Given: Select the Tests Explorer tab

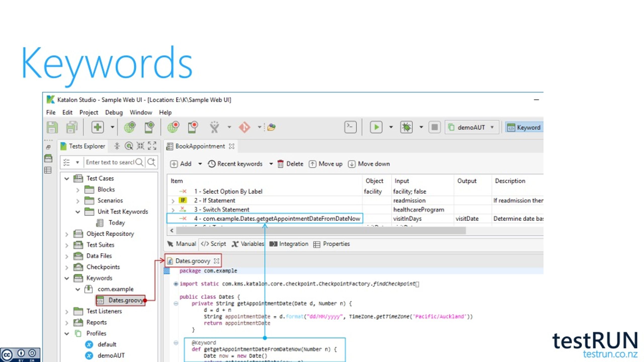Looking at the screenshot, I should (83, 146).
